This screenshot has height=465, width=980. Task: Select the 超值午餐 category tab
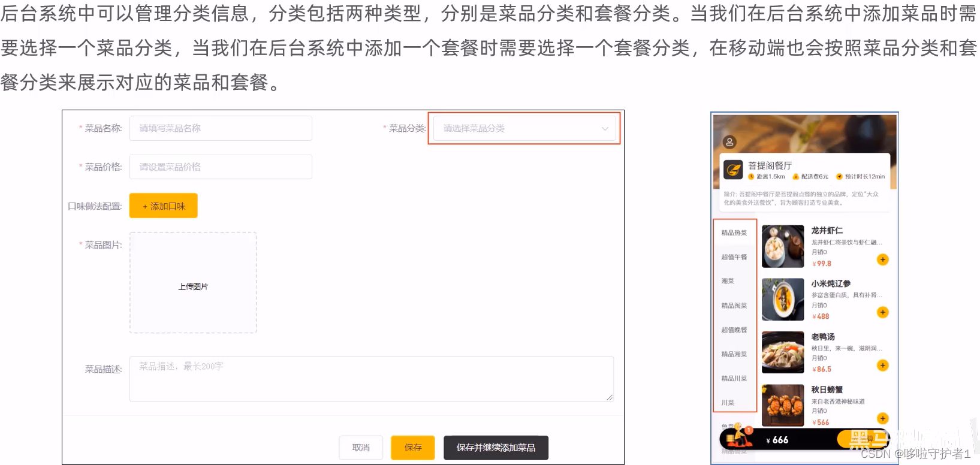[734, 257]
